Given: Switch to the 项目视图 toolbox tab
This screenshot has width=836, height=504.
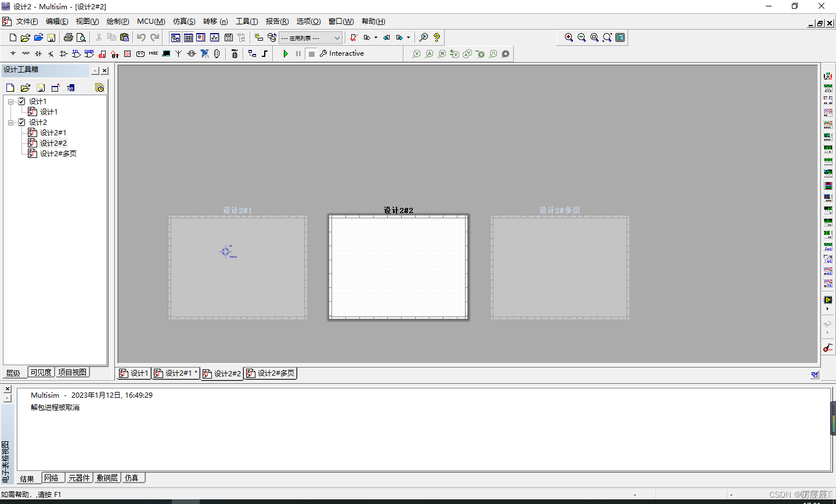Looking at the screenshot, I should (72, 372).
